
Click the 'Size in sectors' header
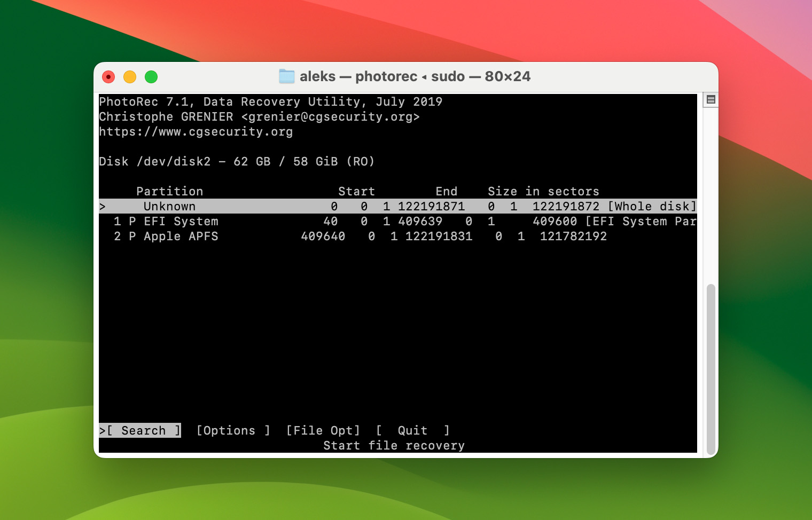(x=543, y=191)
